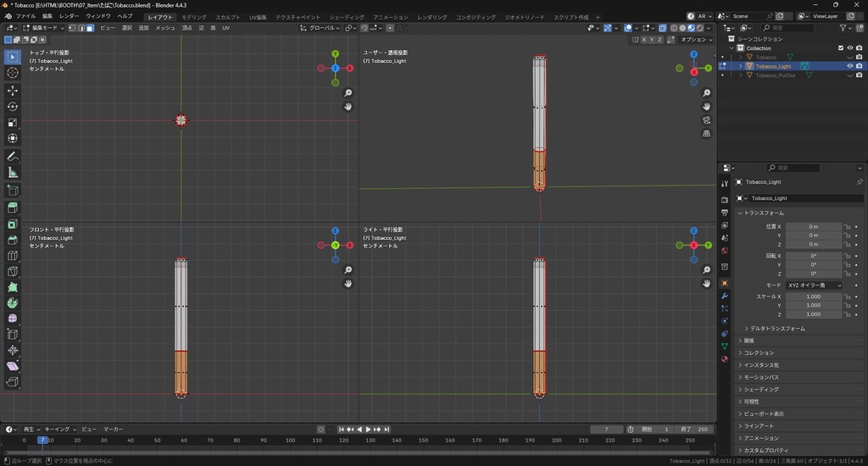Hide Tobacco_Light with its eye icon
The height and width of the screenshot is (466, 868).
pyautogui.click(x=849, y=66)
